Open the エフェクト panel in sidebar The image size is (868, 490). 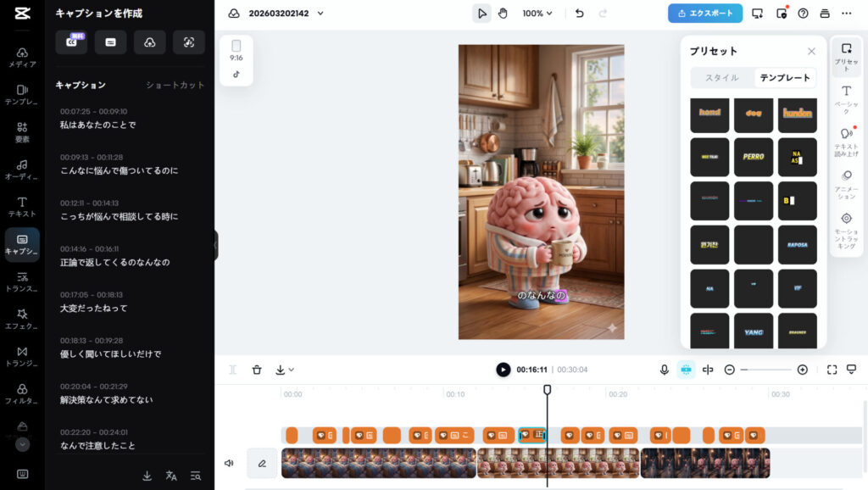[22, 319]
